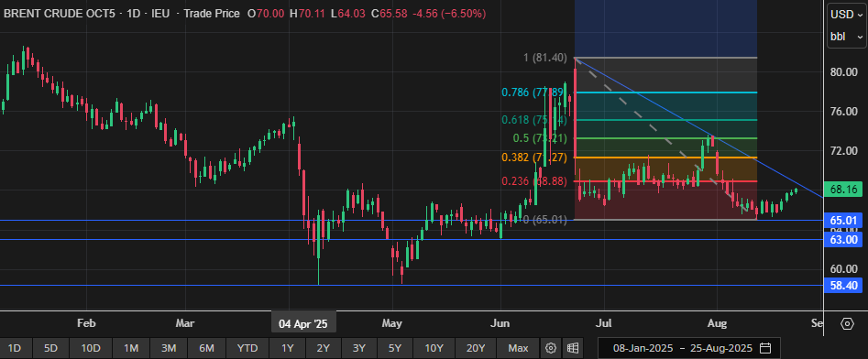Switch to the 3Y range

click(359, 348)
